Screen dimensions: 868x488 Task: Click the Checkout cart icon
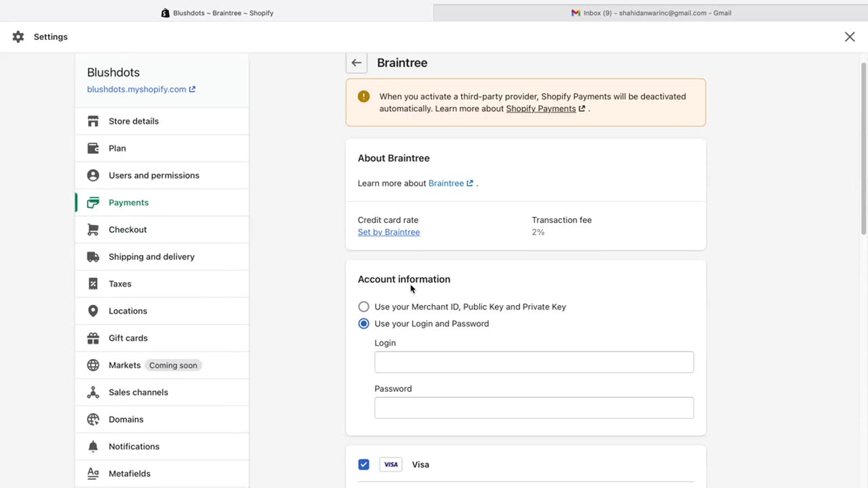tap(93, 229)
